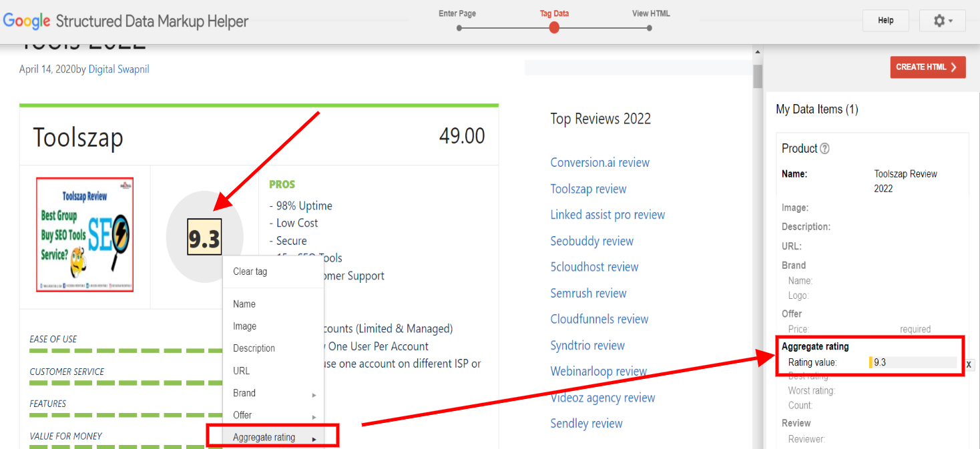The width and height of the screenshot is (980, 449).
Task: Click the VALUE FOR MONEY label
Action: point(66,436)
